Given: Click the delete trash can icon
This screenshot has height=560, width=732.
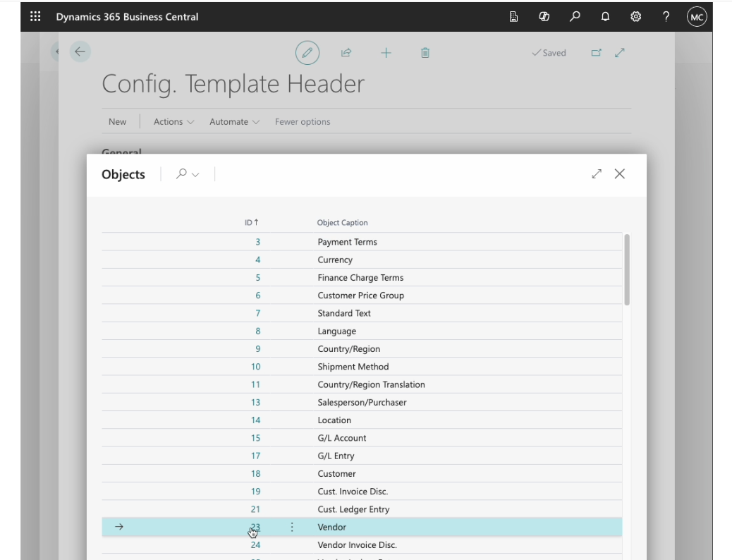Looking at the screenshot, I should point(425,52).
